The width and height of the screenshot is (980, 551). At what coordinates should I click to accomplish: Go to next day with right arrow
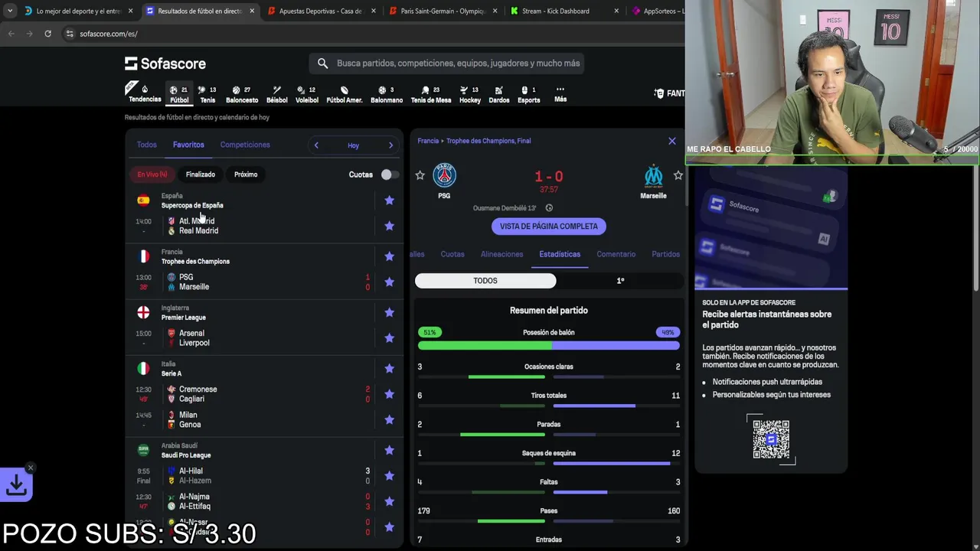390,145
